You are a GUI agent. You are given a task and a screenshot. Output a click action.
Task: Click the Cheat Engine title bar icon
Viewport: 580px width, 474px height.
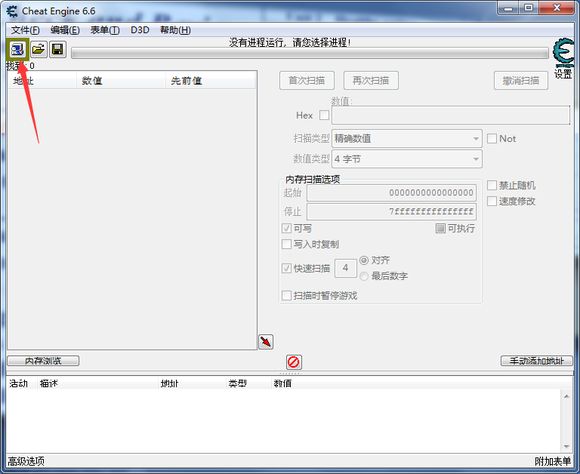[12, 11]
